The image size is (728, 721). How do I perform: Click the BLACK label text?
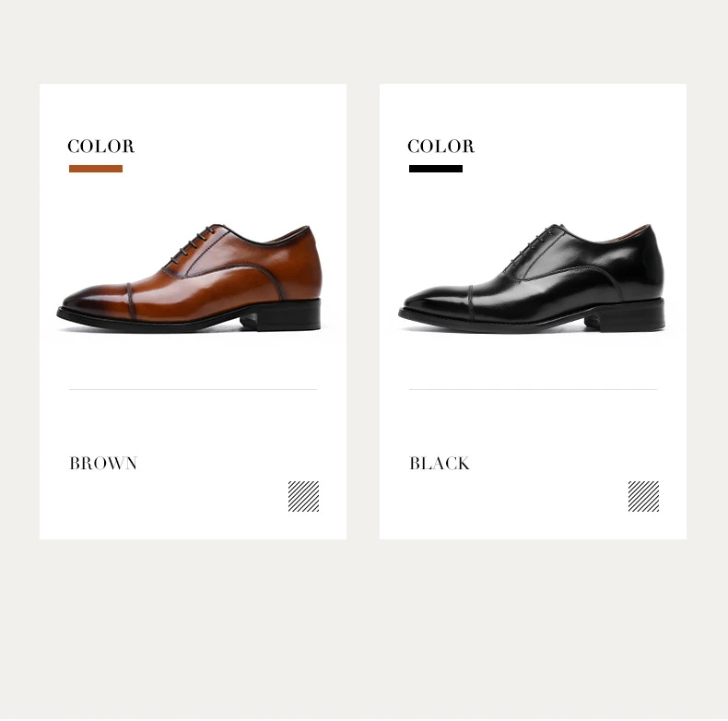point(440,463)
